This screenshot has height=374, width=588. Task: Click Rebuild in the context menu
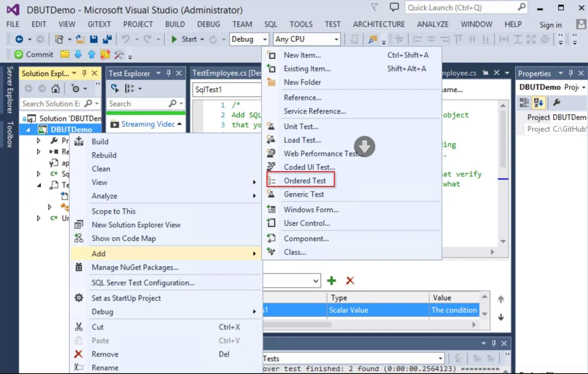click(x=104, y=155)
